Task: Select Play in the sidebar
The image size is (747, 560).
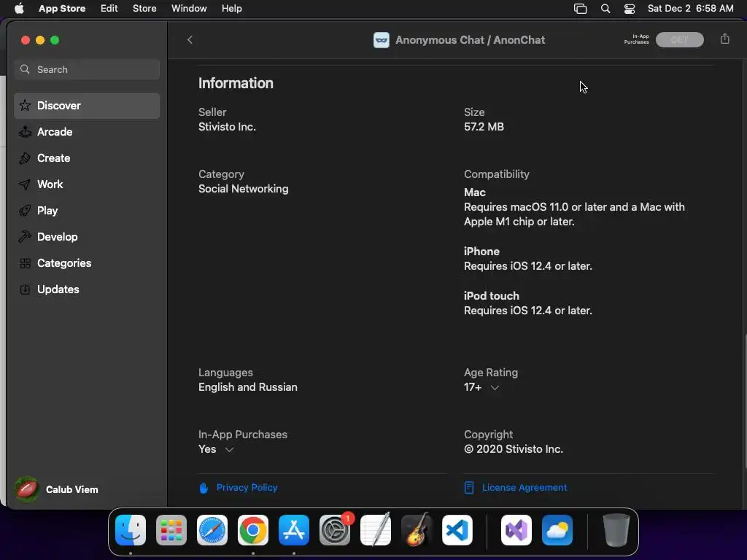Action: coord(88,211)
